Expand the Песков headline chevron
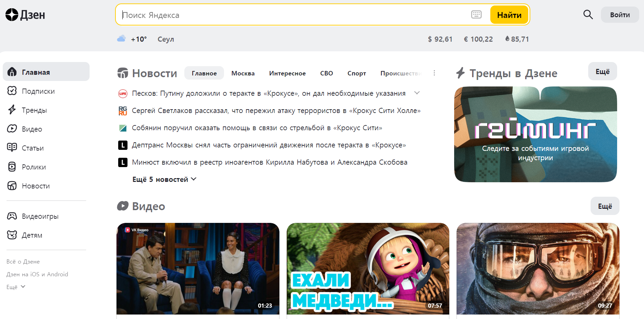The image size is (644, 319). [x=417, y=93]
